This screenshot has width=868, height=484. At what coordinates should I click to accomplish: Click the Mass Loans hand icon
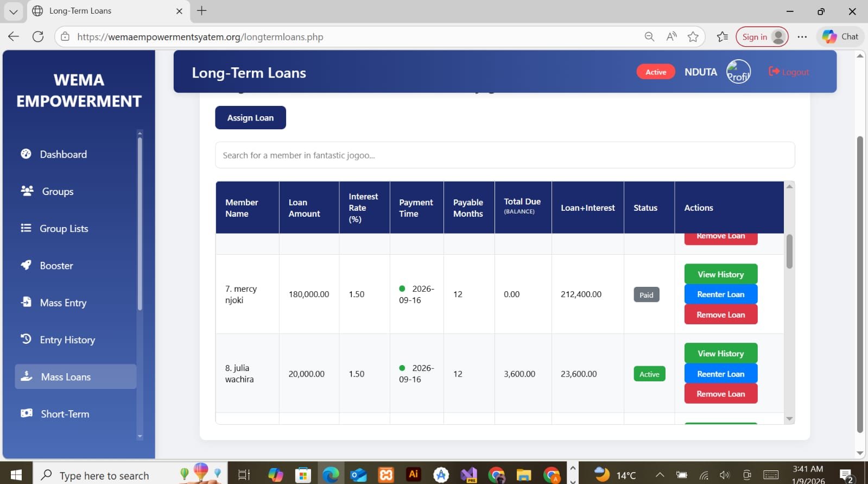pyautogui.click(x=27, y=376)
